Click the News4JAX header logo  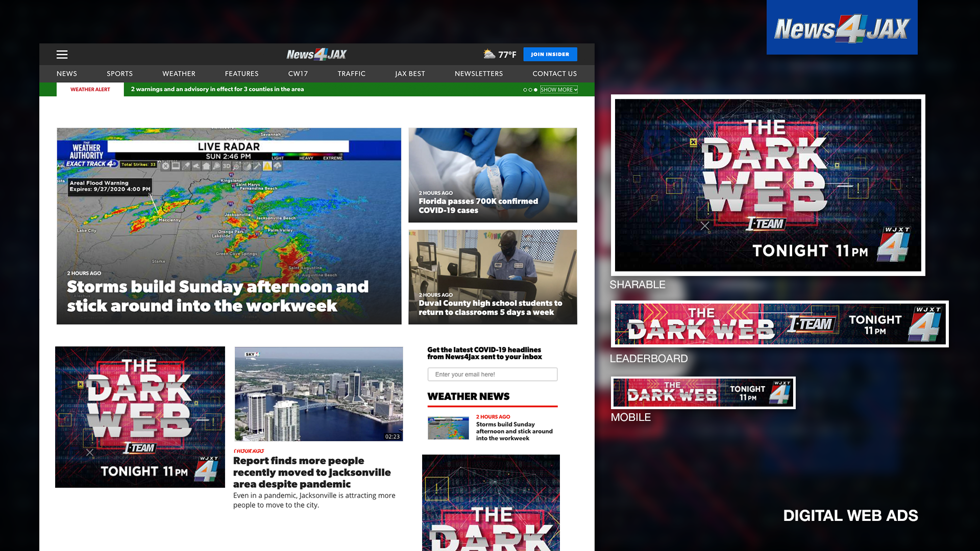316,54
